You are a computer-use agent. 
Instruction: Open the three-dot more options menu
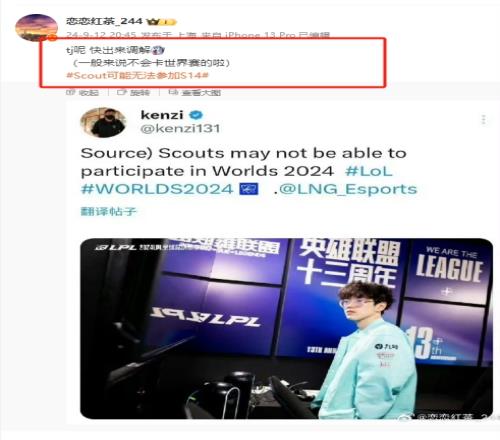(x=484, y=120)
